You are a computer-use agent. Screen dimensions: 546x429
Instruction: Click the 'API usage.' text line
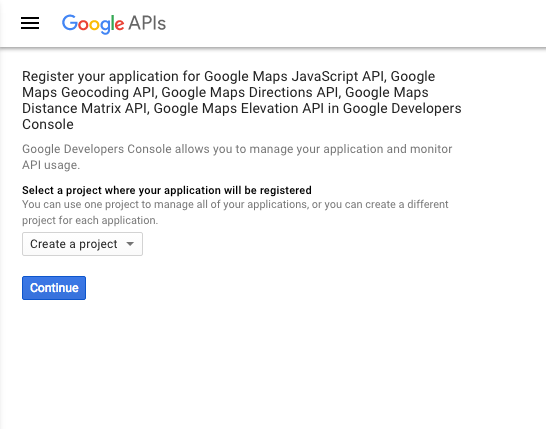(x=51, y=165)
